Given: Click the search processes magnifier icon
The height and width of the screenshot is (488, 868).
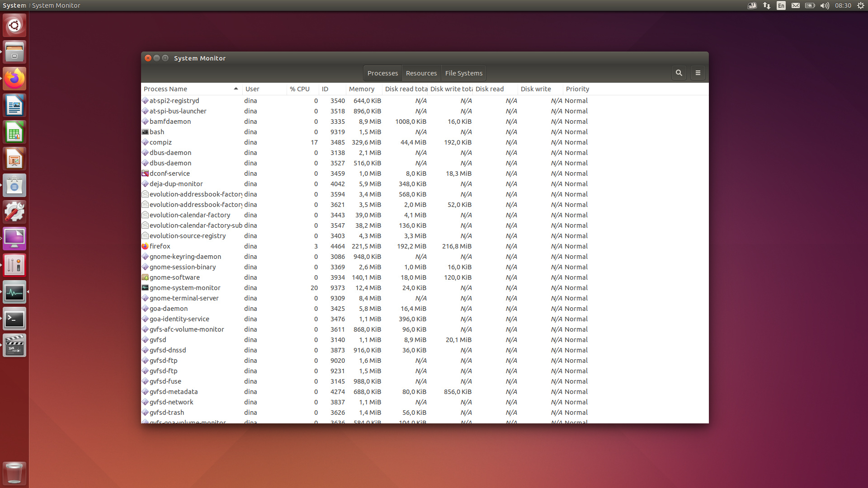Looking at the screenshot, I should pyautogui.click(x=679, y=73).
